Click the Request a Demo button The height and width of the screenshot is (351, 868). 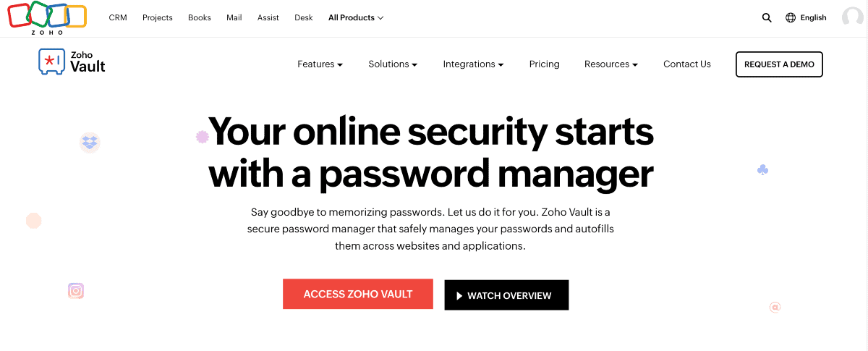[779, 64]
